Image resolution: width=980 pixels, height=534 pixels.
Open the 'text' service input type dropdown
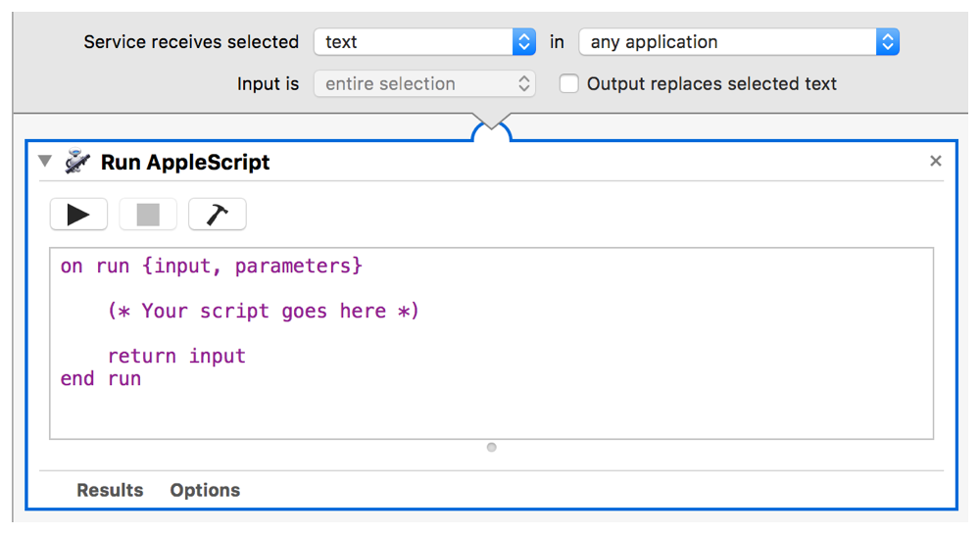tap(424, 42)
